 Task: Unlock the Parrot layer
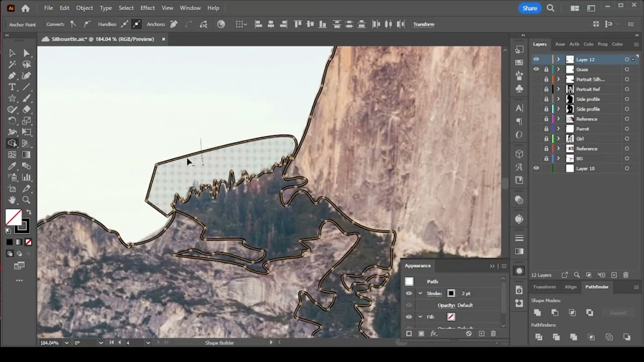[546, 129]
